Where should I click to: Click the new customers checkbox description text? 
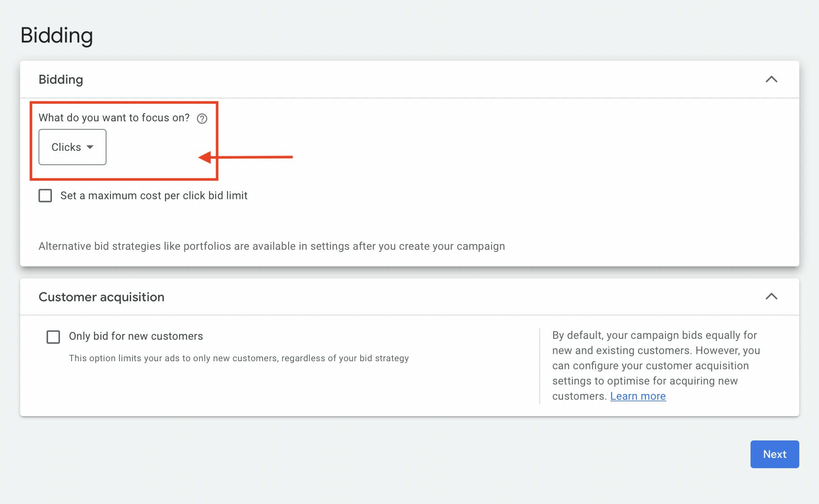tap(239, 358)
